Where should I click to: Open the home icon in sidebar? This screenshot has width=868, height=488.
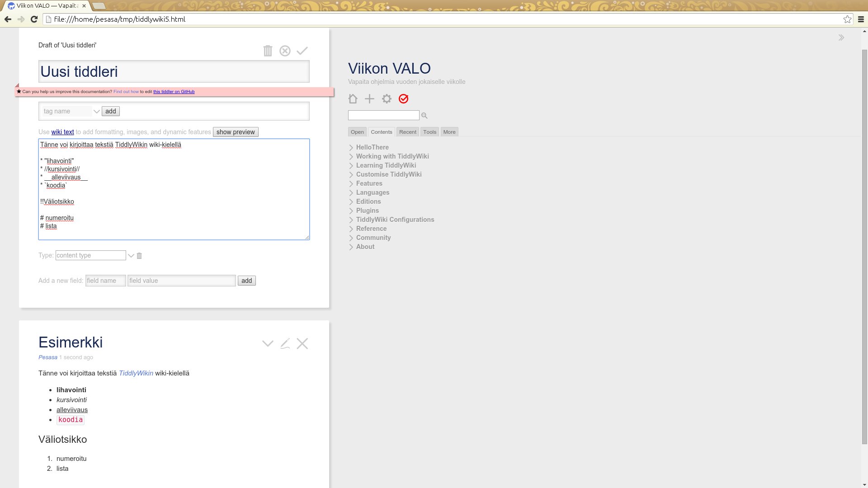[353, 99]
